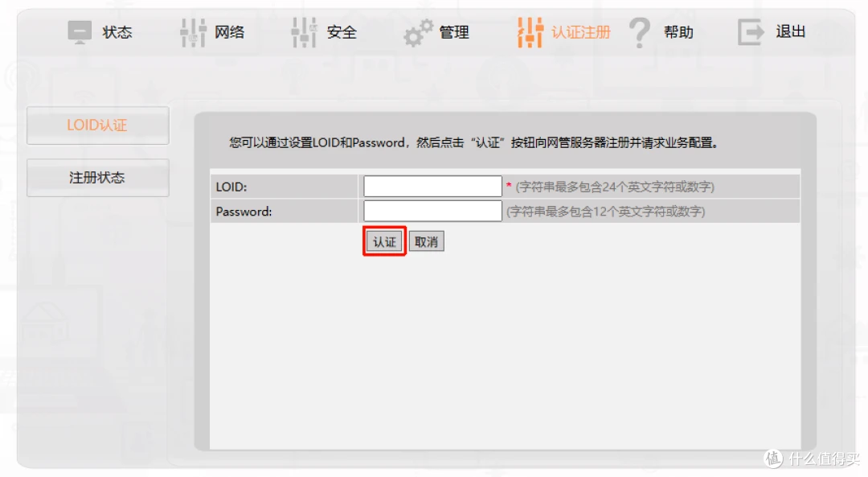Screen dimensions: 868x477
Task: Click the 状态 monitor icon
Action: pyautogui.click(x=80, y=32)
